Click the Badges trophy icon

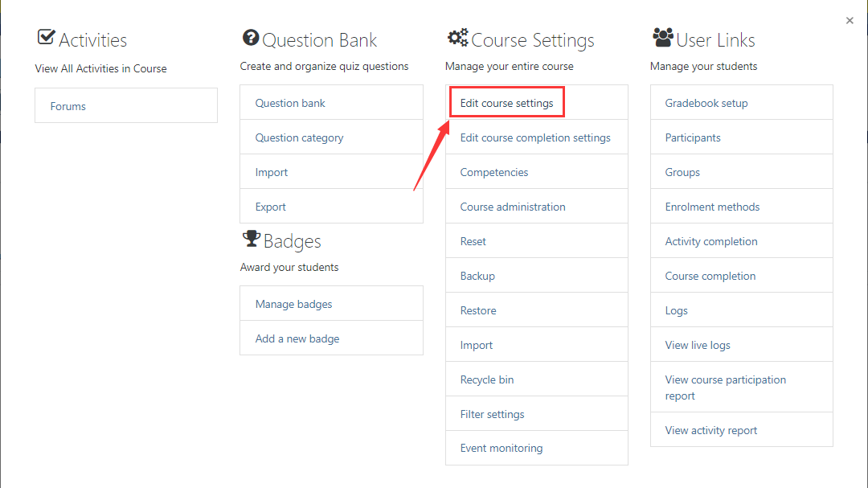251,239
